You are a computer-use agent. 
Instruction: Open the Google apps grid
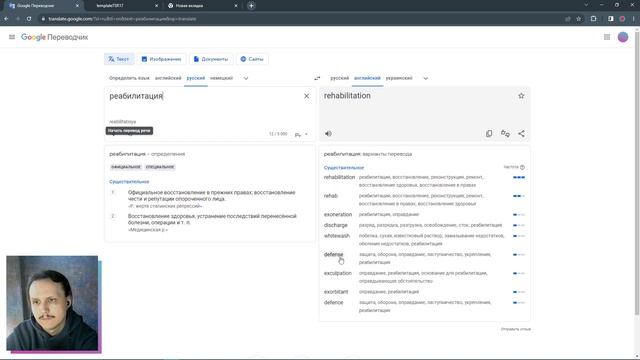[607, 37]
